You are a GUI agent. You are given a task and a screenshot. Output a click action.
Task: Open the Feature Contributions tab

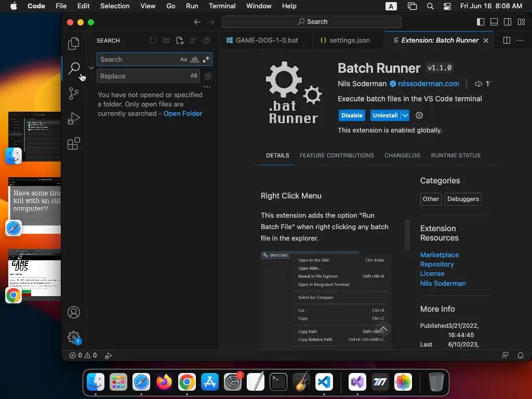[x=337, y=155]
